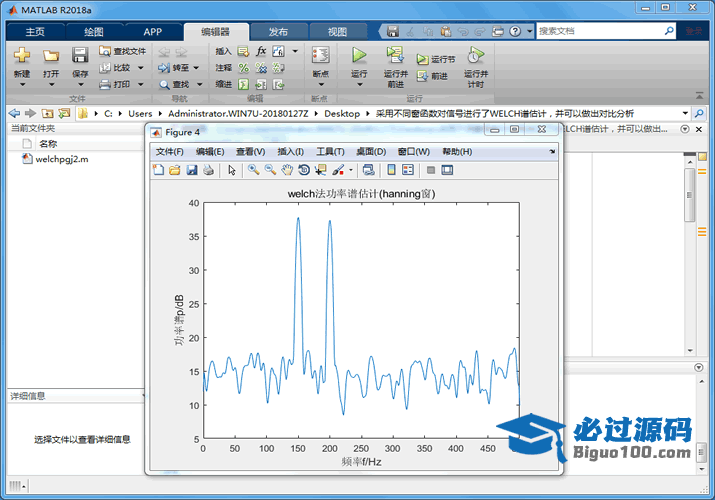Viewport: 715px width, 500px height.
Task: Click the Link Plot icon
Action: [368, 170]
